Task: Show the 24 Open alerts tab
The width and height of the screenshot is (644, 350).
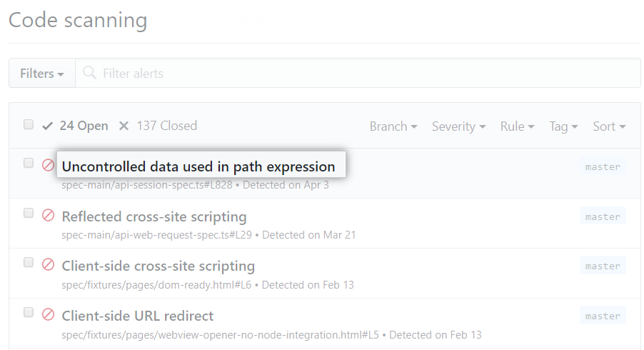Action: pyautogui.click(x=75, y=126)
